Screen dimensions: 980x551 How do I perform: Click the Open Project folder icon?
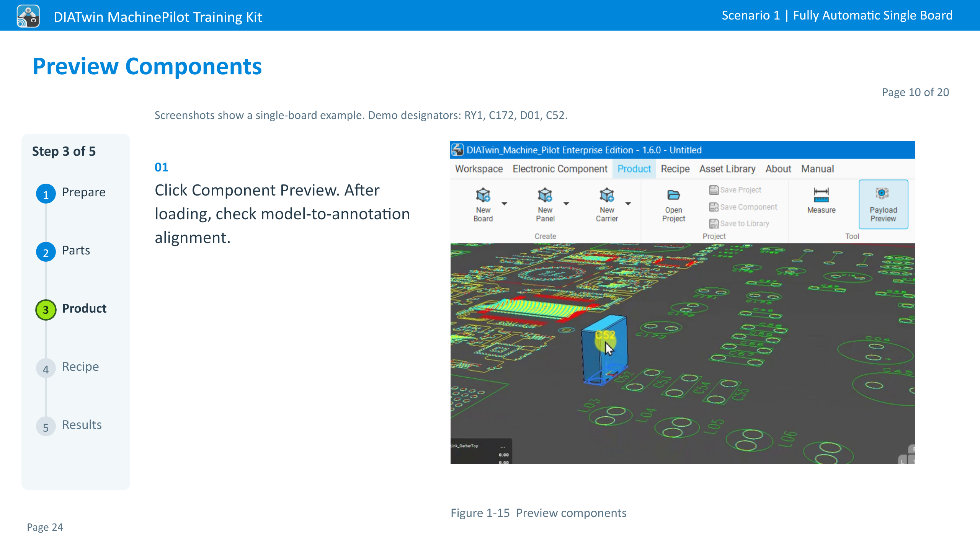pyautogui.click(x=673, y=195)
